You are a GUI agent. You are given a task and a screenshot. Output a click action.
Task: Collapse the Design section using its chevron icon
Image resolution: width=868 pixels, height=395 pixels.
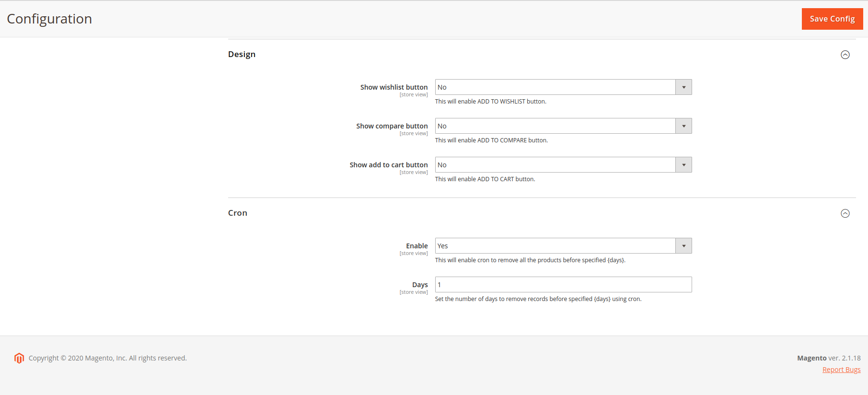pyautogui.click(x=845, y=55)
